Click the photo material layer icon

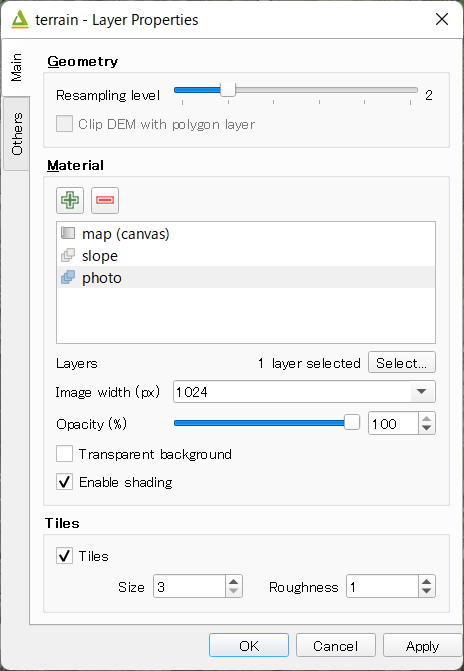pos(68,277)
